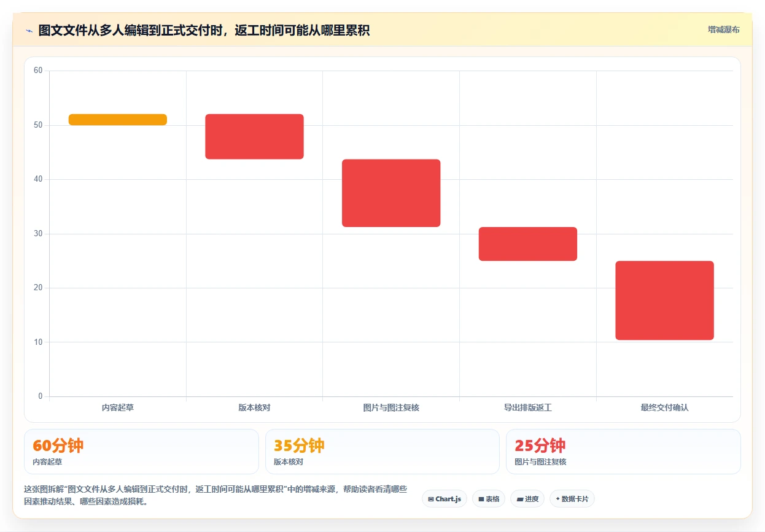Click the y-axis value 0
The width and height of the screenshot is (765, 532).
[x=41, y=396]
